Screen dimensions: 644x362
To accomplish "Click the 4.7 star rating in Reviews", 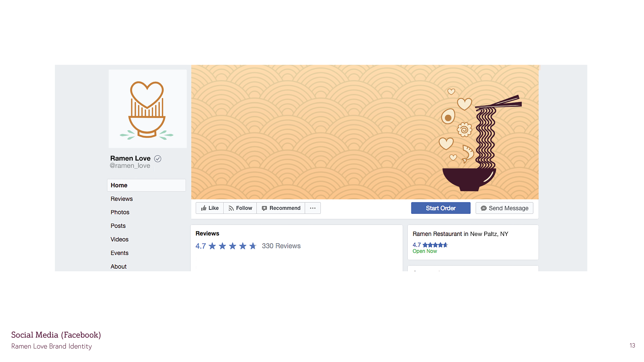I will click(x=226, y=246).
